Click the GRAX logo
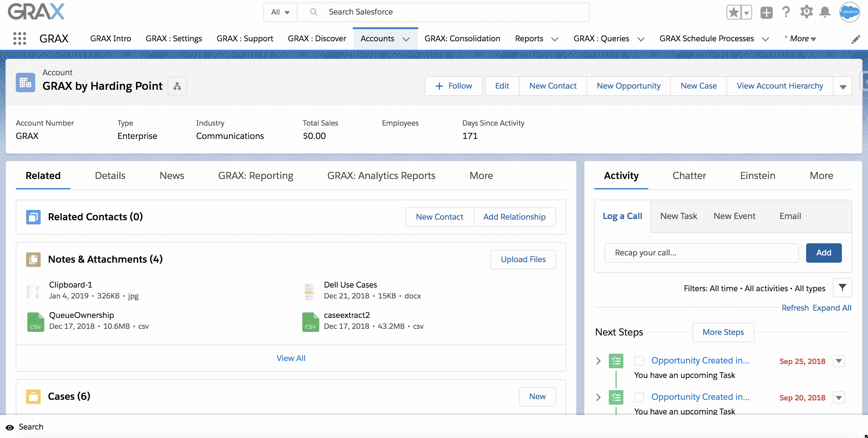Image resolution: width=868 pixels, height=438 pixels. pos(36,12)
